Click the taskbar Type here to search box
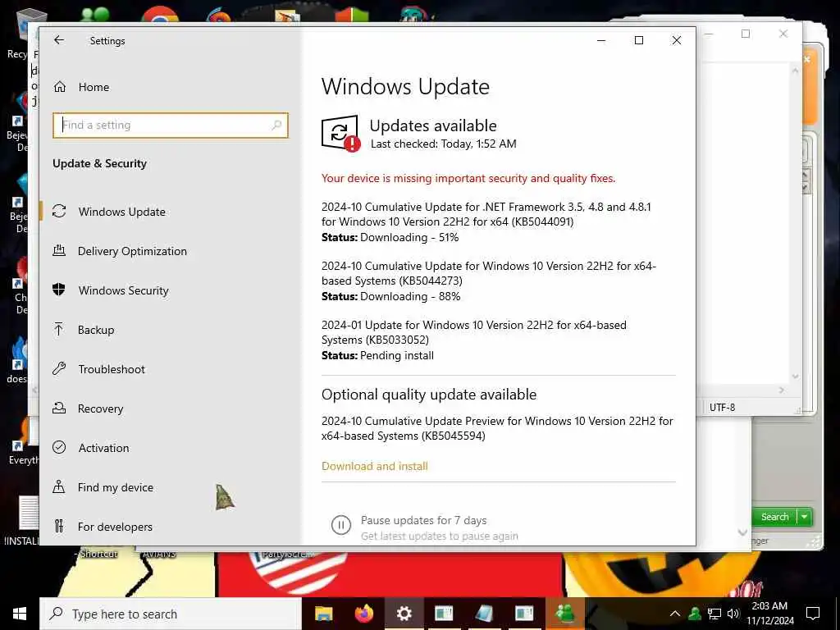840x630 pixels. tap(171, 614)
